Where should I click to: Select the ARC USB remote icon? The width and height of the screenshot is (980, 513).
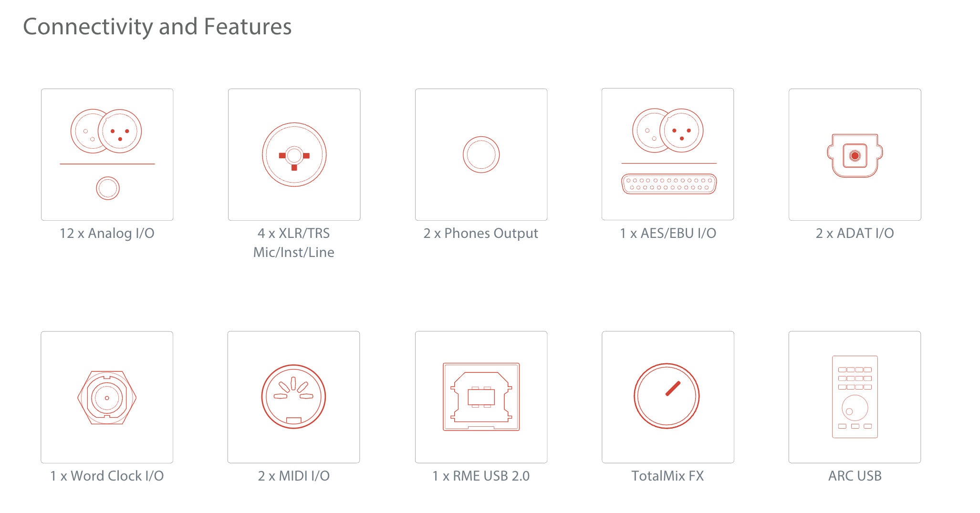855,397
